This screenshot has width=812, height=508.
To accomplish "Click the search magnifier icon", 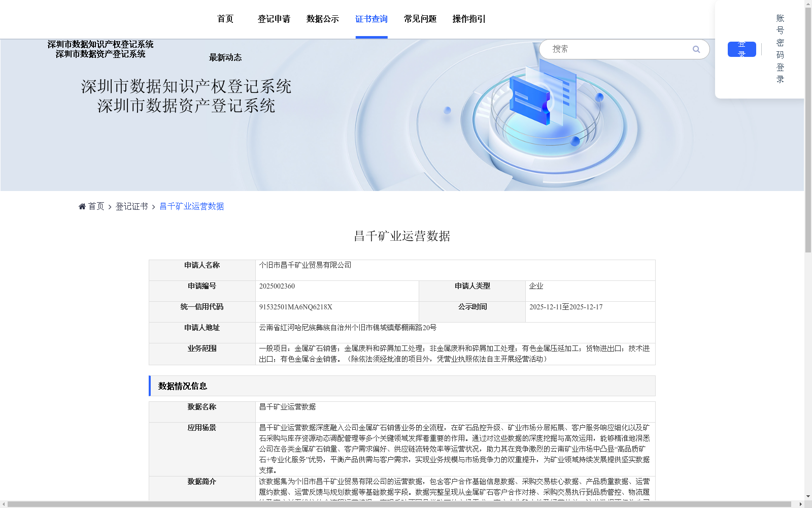I will (x=696, y=49).
